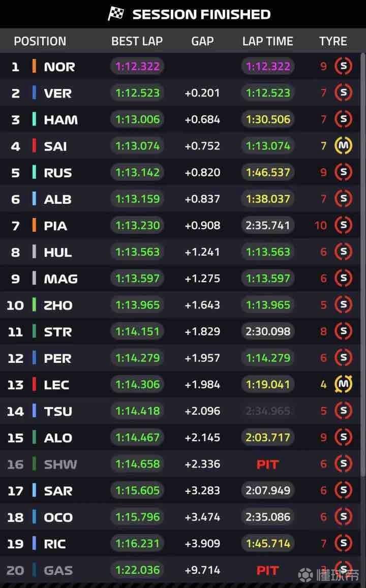Click the soft tyre icon in ALO's row
The height and width of the screenshot is (588, 366).
343,438
